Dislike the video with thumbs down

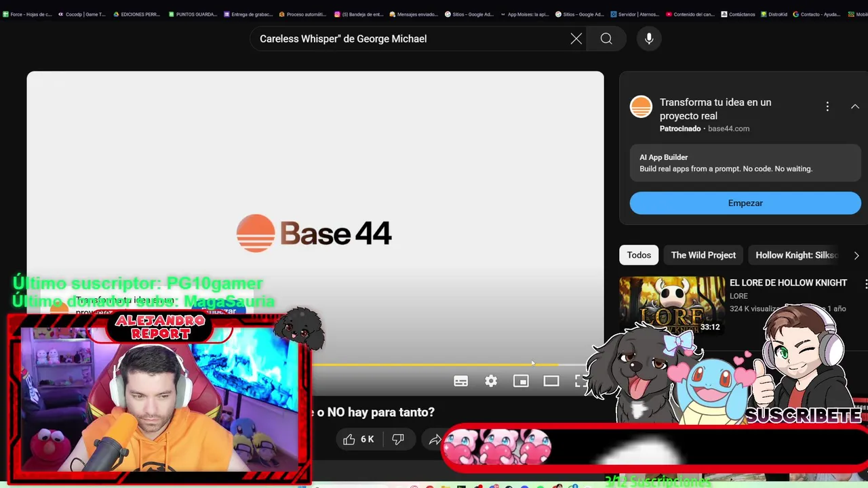coord(398,439)
